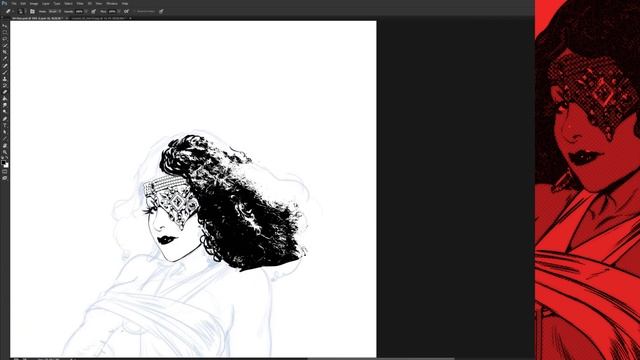The image size is (640, 360).
Task: Select the Shape tool
Action: pos(5,138)
